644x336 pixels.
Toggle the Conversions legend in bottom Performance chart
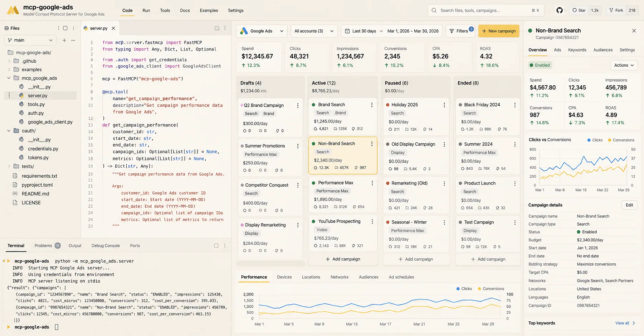[x=491, y=289]
